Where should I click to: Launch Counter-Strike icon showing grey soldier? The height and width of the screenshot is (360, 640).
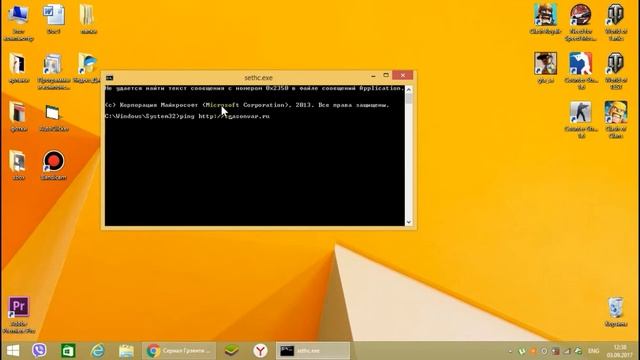[x=581, y=120]
